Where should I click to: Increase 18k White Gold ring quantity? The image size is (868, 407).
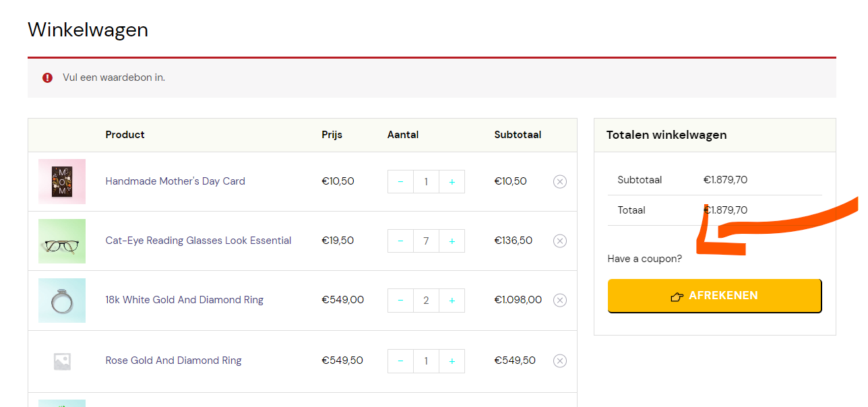452,301
